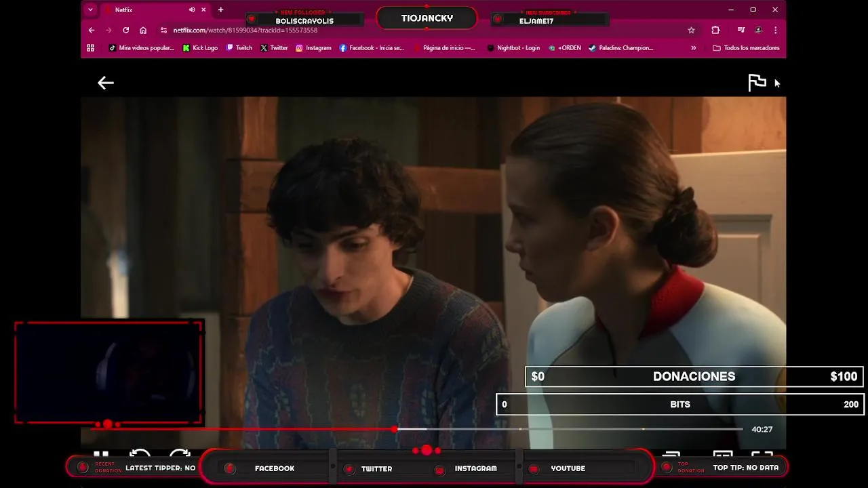This screenshot has height=488, width=868.
Task: Expand the hidden bookmarks overflow chevron
Action: coord(693,48)
